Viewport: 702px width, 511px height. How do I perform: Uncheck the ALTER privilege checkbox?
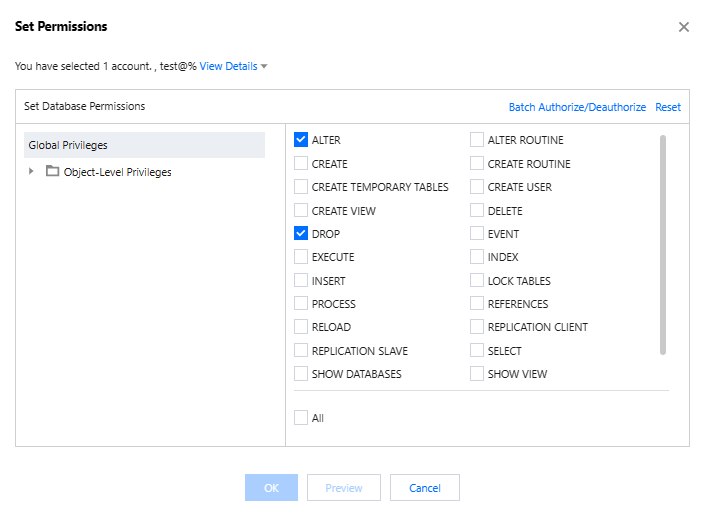(301, 140)
